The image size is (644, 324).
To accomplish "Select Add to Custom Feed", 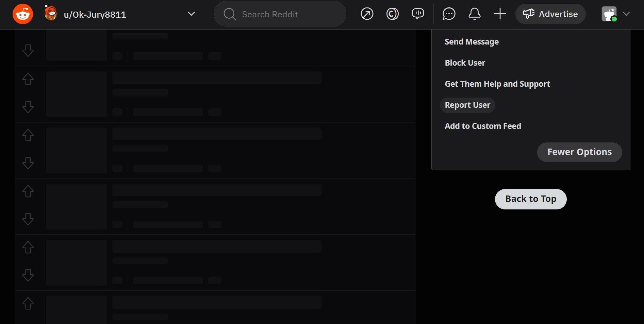I will pos(483,126).
